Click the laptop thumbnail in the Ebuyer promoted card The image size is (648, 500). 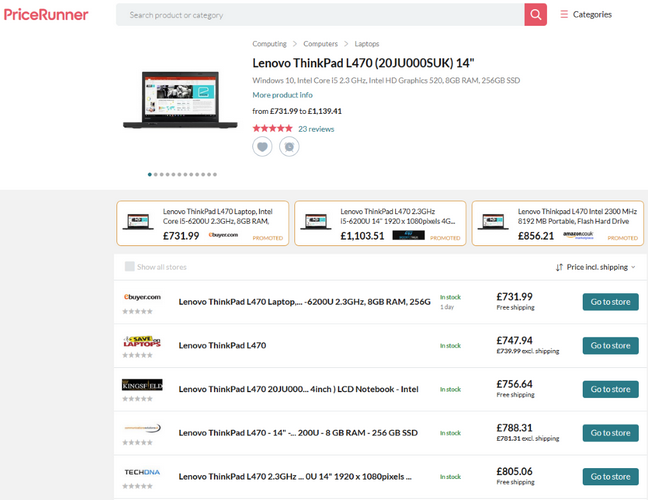tap(138, 222)
